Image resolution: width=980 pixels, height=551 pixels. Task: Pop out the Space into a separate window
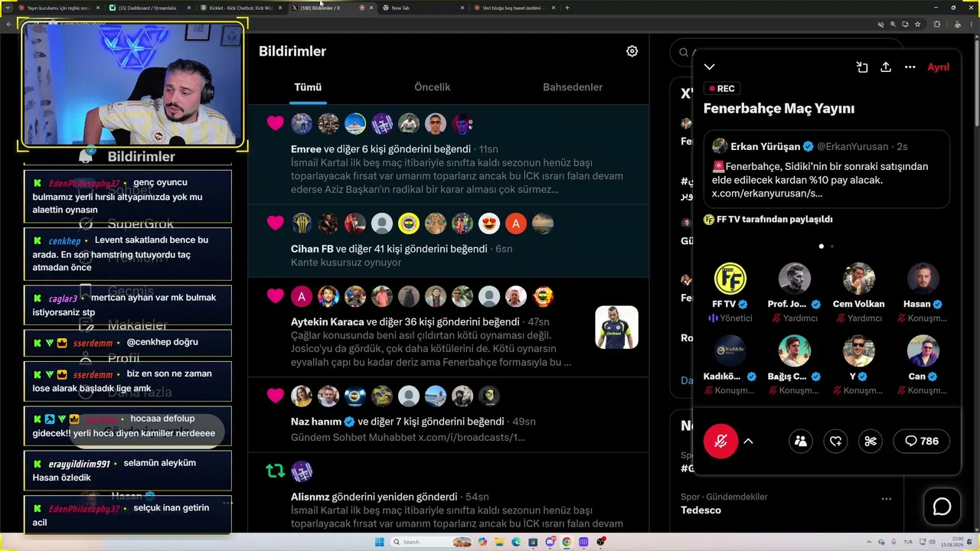pyautogui.click(x=862, y=67)
